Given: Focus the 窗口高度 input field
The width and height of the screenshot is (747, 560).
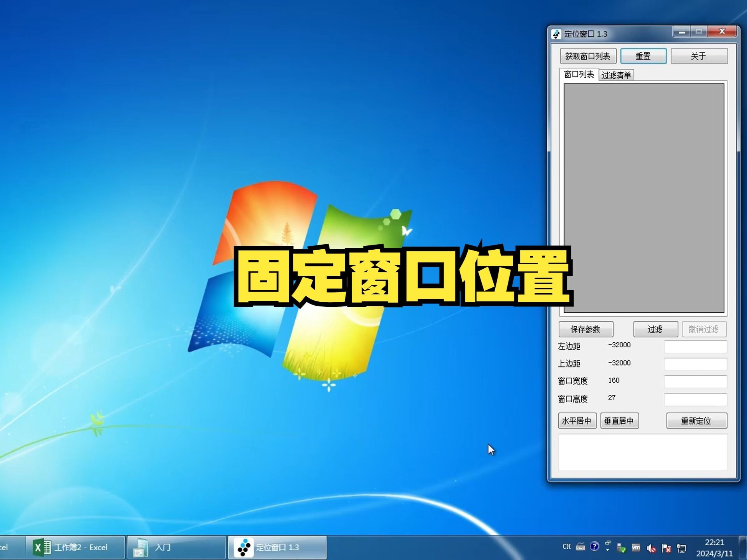Looking at the screenshot, I should (695, 399).
